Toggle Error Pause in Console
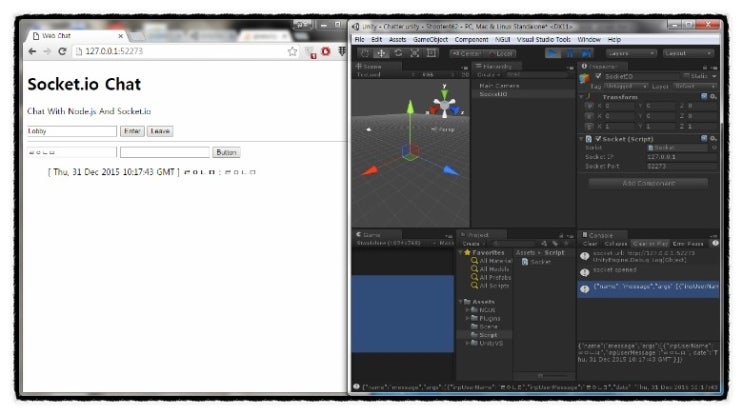The width and height of the screenshot is (743, 415). coord(688,244)
